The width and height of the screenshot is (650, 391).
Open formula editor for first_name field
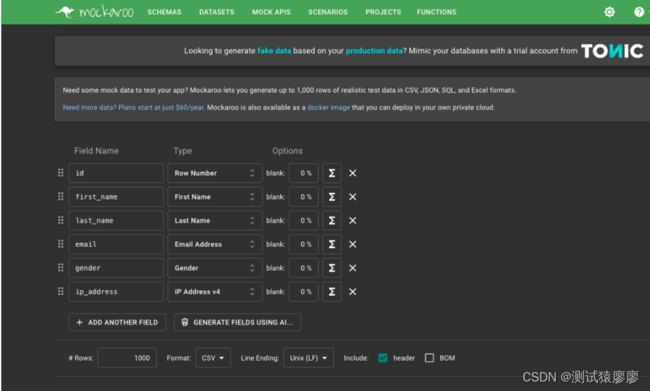[x=332, y=197]
